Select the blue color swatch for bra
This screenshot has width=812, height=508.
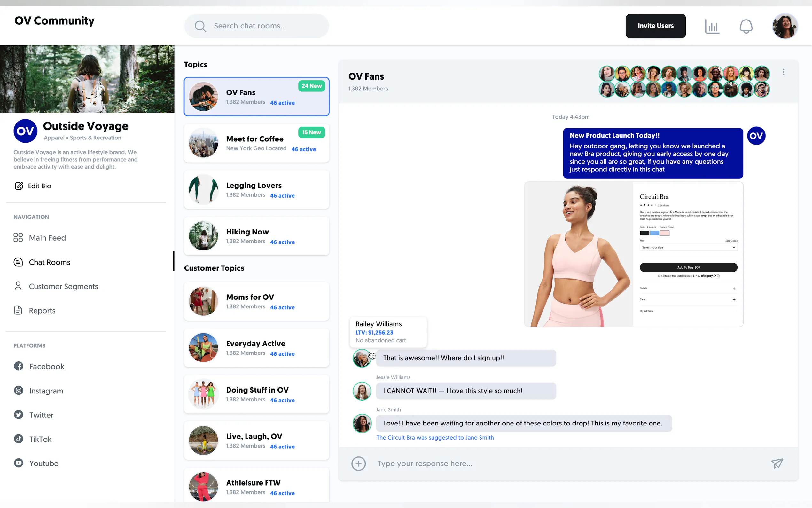[x=654, y=233]
